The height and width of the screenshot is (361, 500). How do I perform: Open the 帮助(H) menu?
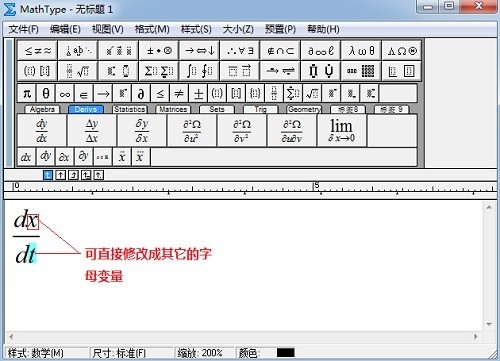tap(323, 29)
